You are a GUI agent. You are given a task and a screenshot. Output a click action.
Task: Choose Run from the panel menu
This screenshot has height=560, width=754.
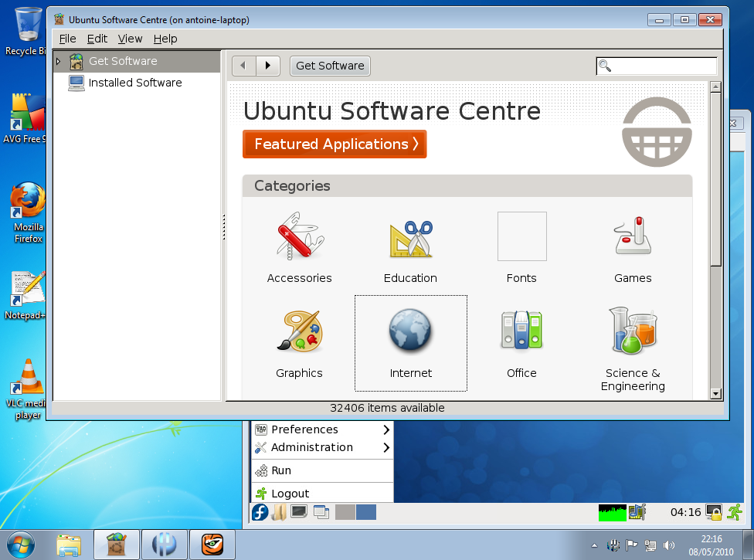tap(322, 470)
